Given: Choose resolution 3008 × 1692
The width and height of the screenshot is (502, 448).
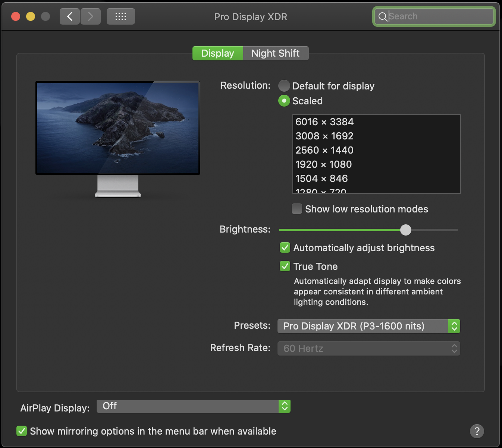Looking at the screenshot, I should [x=377, y=136].
